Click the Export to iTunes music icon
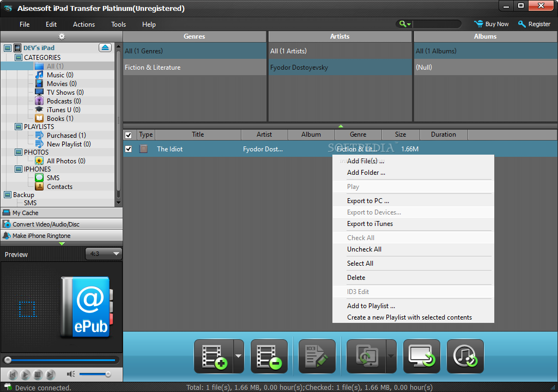The image size is (558, 392). pyautogui.click(x=465, y=357)
